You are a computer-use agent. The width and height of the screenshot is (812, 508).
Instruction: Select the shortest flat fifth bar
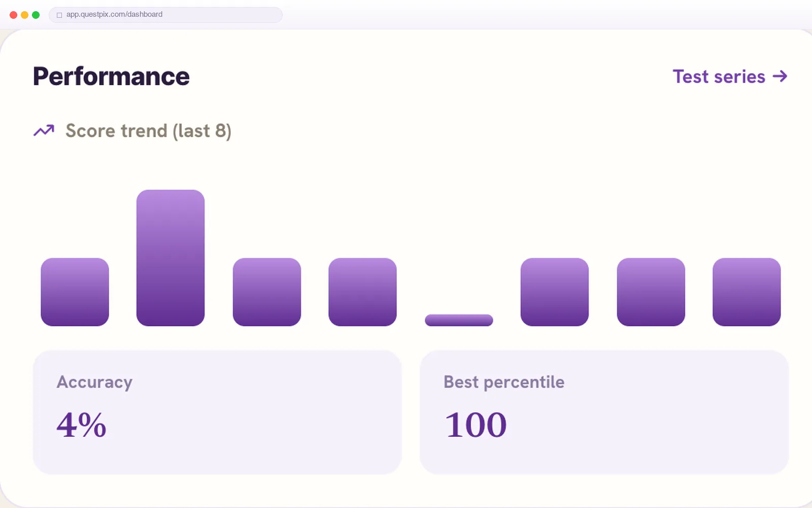click(x=459, y=320)
